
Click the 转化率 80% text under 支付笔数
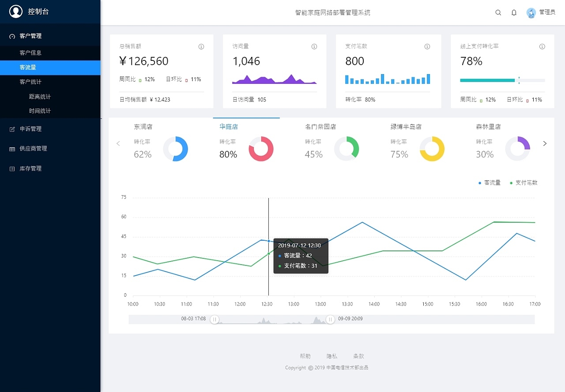click(360, 100)
